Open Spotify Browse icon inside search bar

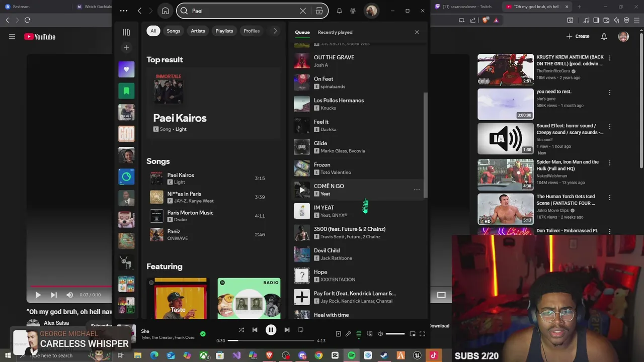pos(319,11)
